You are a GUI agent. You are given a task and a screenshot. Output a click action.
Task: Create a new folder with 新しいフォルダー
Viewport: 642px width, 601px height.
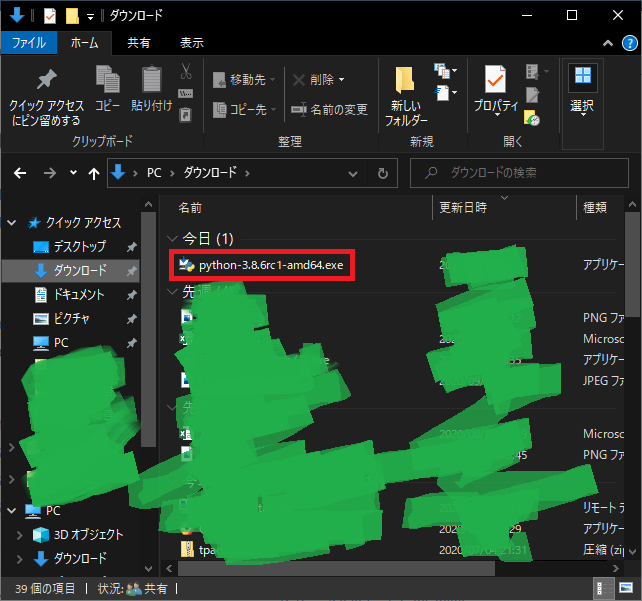[405, 97]
